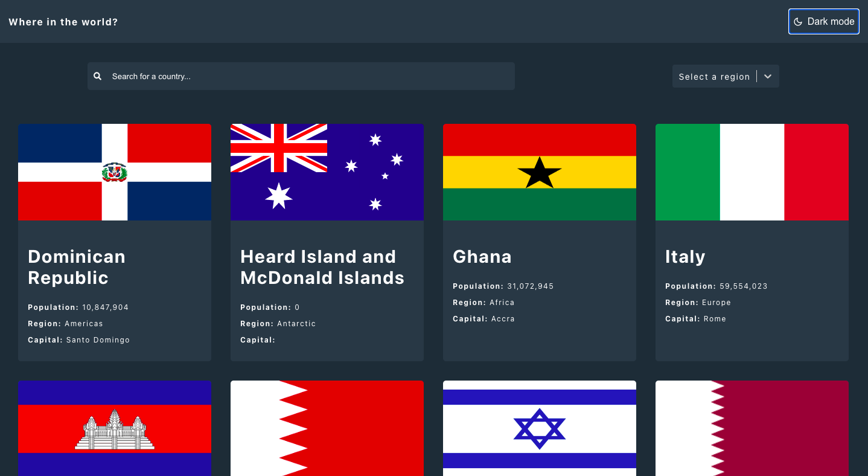Click inside the Search for a country field

click(301, 76)
